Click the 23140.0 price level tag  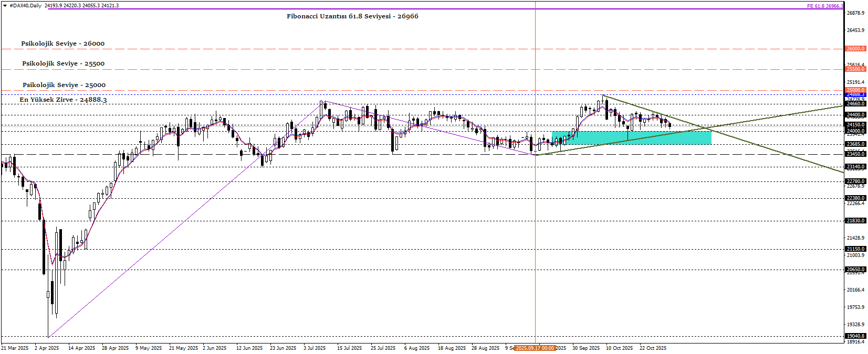855,167
